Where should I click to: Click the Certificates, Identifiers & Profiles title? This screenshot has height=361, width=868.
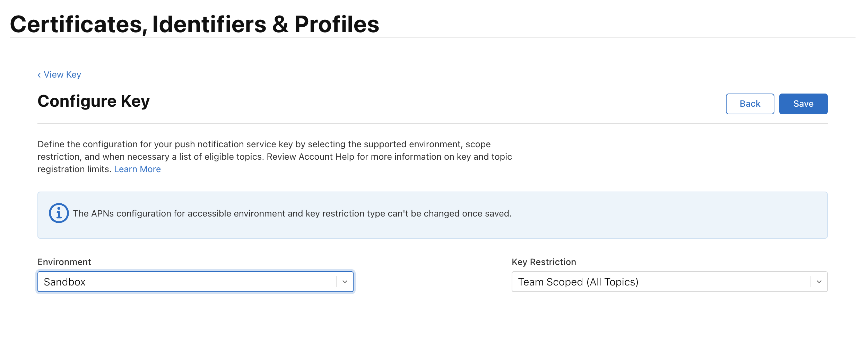[194, 24]
